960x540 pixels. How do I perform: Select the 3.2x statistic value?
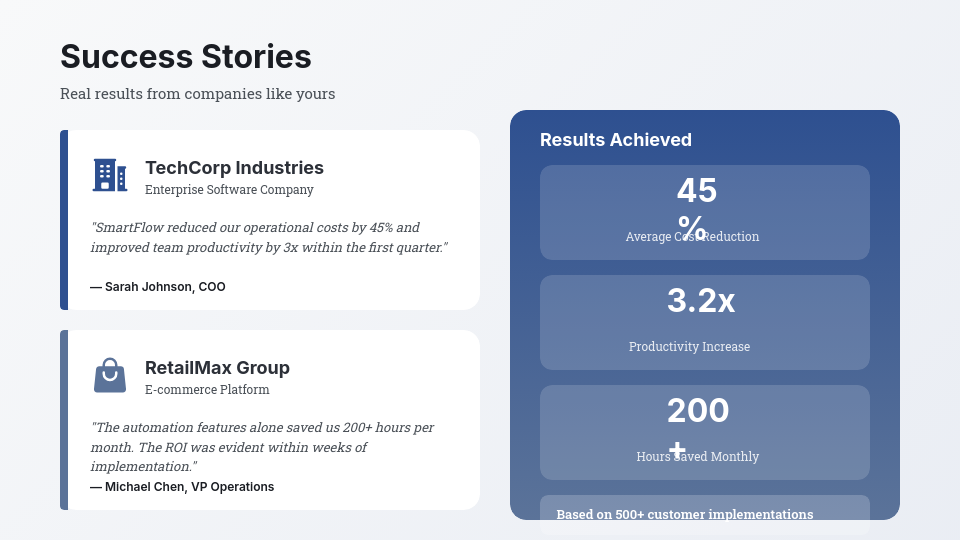pos(701,301)
